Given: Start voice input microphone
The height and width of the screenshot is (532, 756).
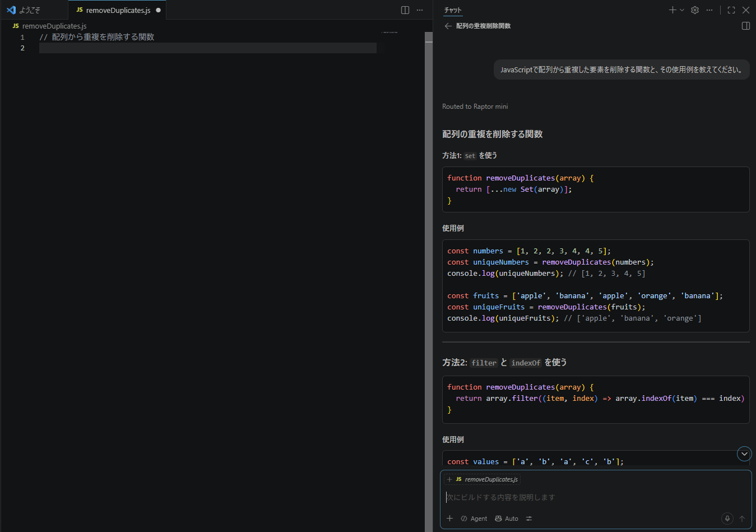Looking at the screenshot, I should 727,519.
